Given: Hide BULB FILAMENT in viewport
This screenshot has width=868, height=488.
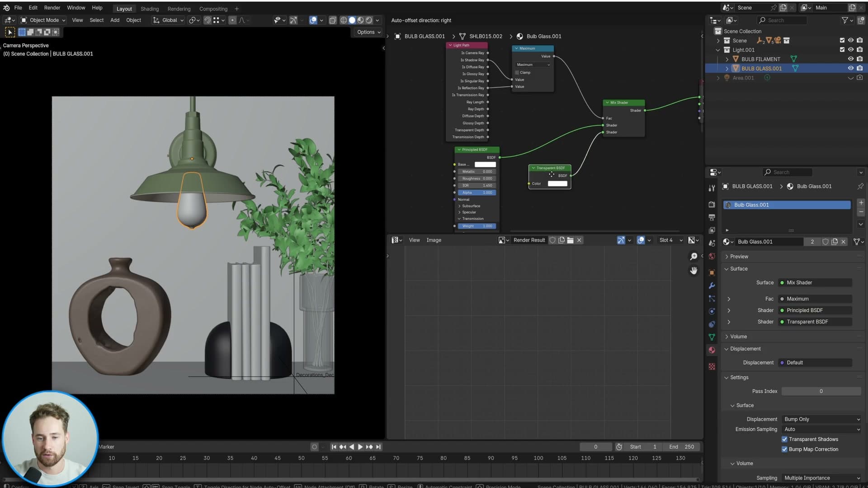Looking at the screenshot, I should coord(850,59).
